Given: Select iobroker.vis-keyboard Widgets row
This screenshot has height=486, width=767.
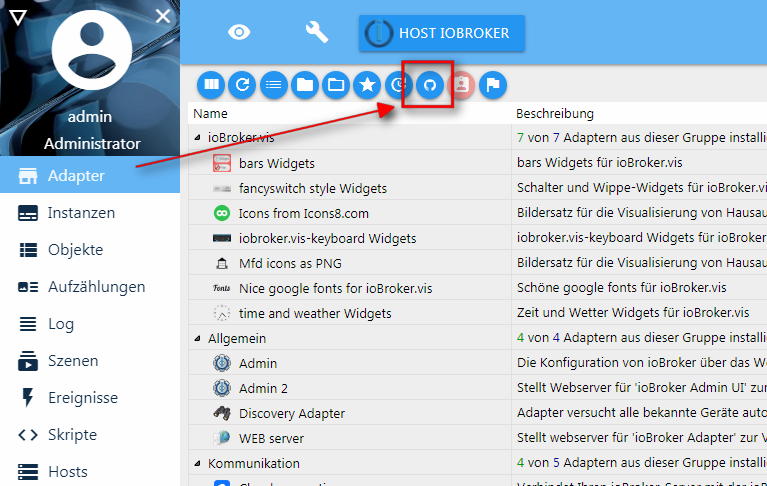Looking at the screenshot, I should 477,238.
